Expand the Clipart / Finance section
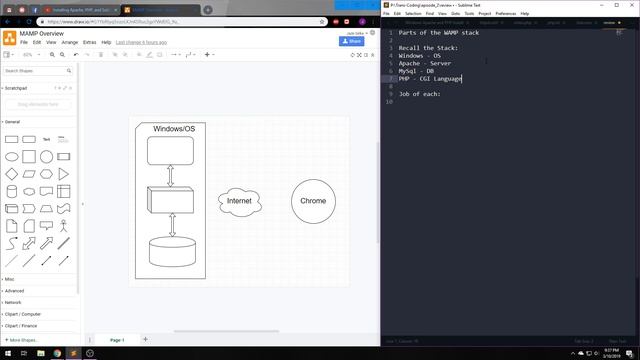Image resolution: width=640 pixels, height=360 pixels. pos(20,326)
